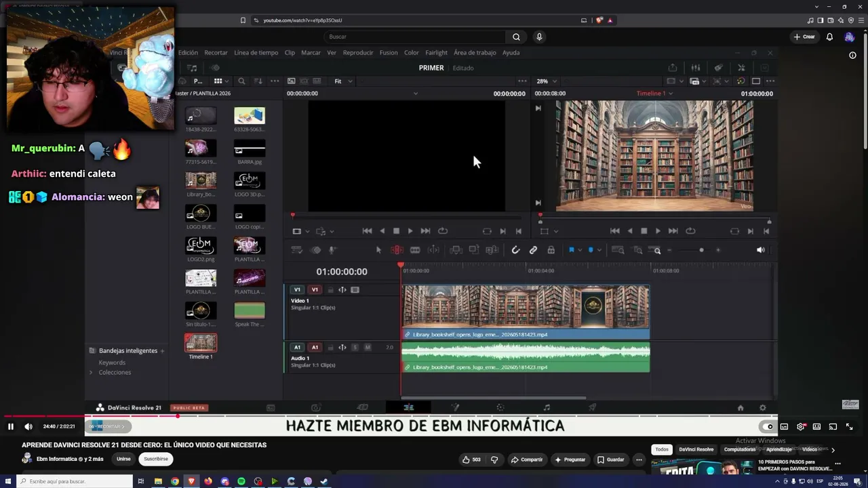Screen dimensions: 868x488
Task: Choose the Blade Edit mode tool
Action: [x=415, y=250]
